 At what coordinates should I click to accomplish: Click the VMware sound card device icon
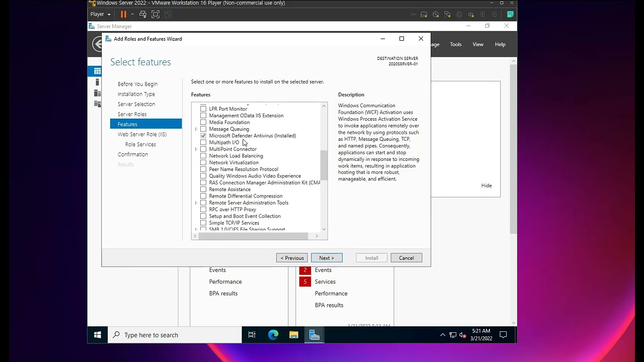[x=471, y=15]
